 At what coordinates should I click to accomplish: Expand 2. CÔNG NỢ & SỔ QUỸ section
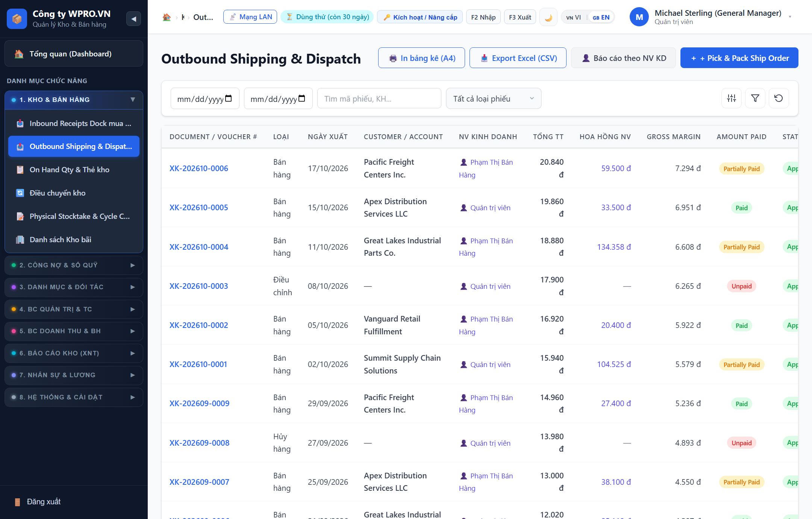tap(74, 265)
